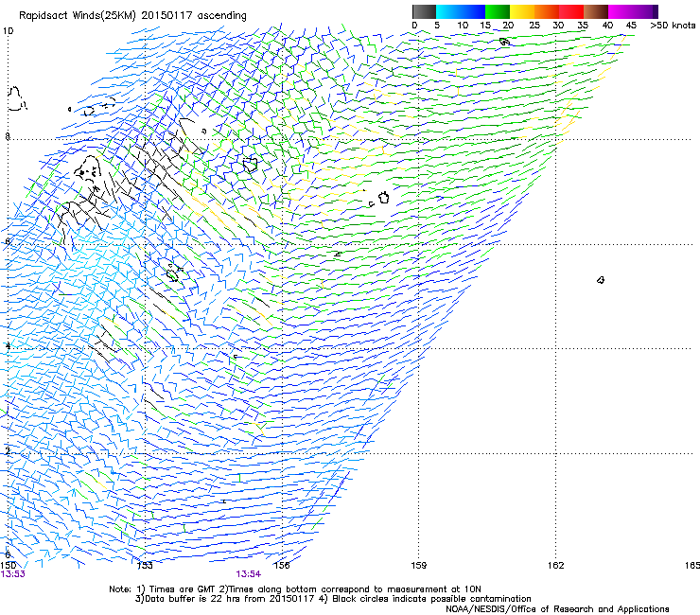Click the dark purple 45-50 knots swatch

pos(645,11)
